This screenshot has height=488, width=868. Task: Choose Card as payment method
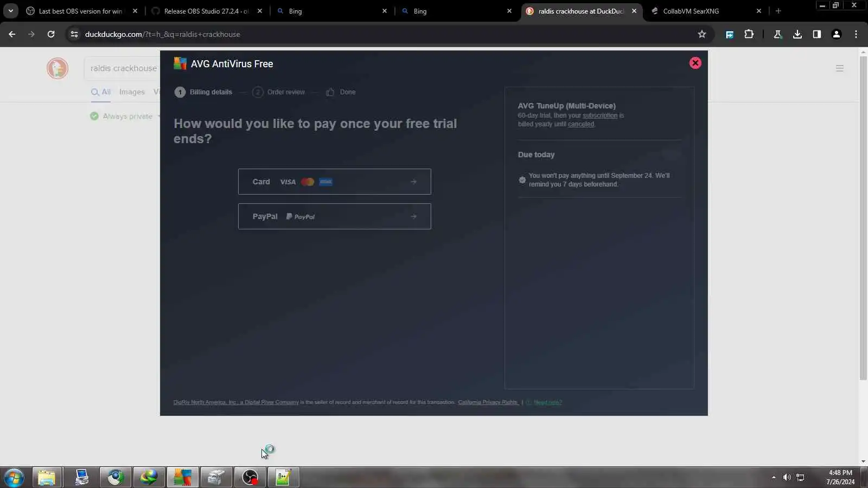click(x=334, y=182)
